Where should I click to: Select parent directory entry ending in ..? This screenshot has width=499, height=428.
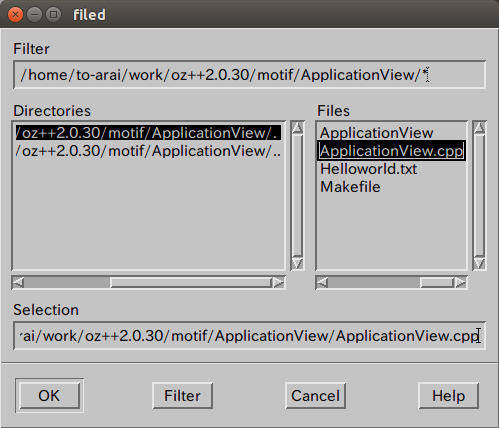pyautogui.click(x=148, y=151)
